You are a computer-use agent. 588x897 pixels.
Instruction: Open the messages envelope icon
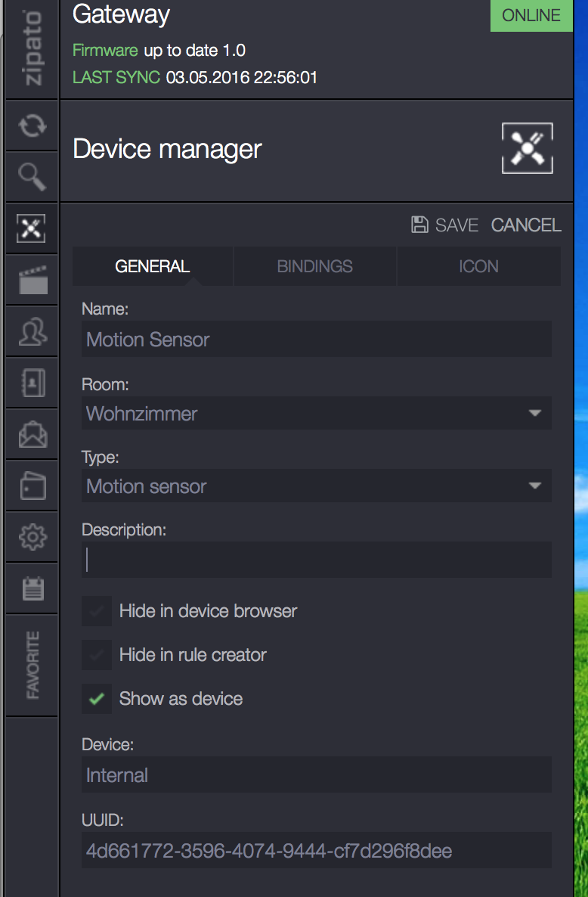pos(32,435)
